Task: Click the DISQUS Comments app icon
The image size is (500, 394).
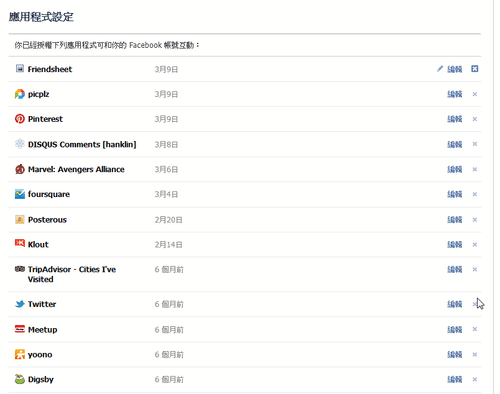Action: [x=20, y=144]
